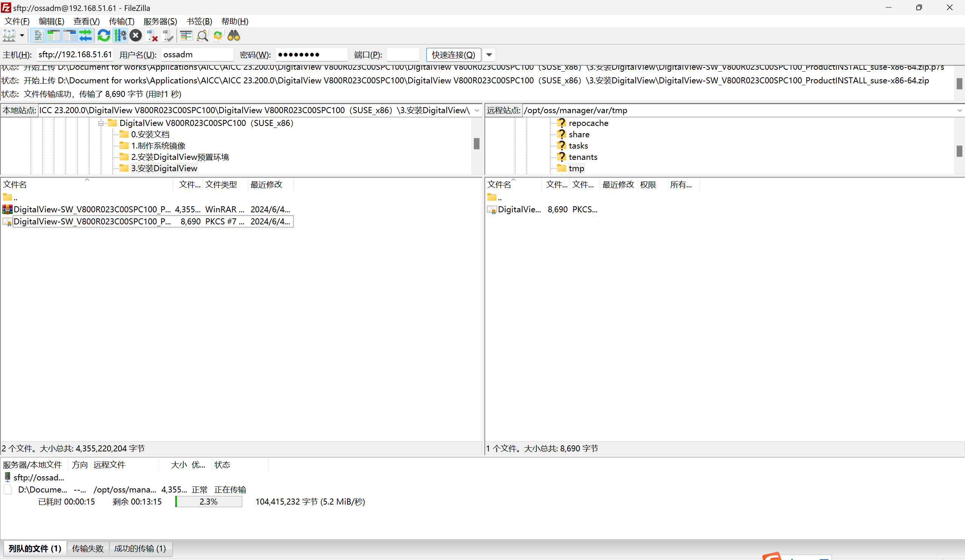Toggle local directory tree display icon
Screen dimensions: 965x560
click(54, 35)
